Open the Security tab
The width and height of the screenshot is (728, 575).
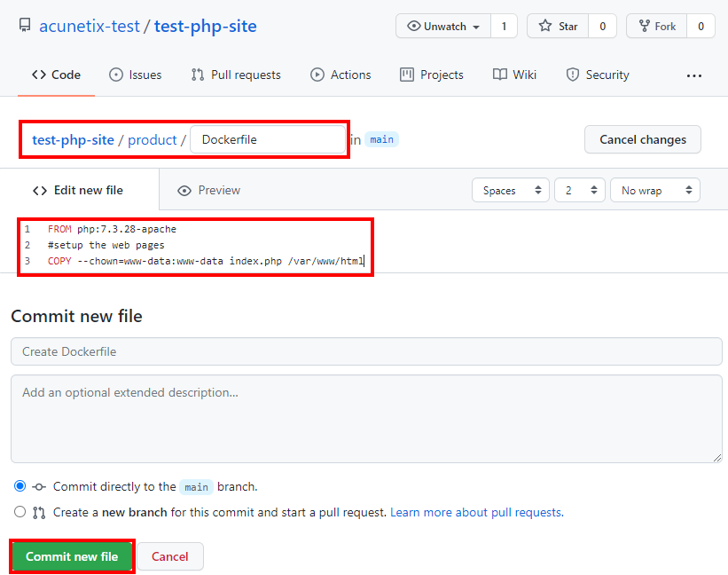point(598,75)
